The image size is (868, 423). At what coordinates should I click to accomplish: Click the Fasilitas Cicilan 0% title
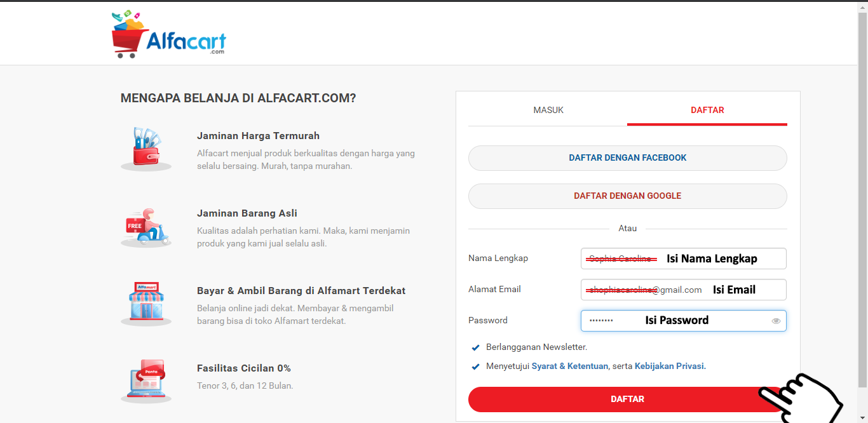[244, 368]
